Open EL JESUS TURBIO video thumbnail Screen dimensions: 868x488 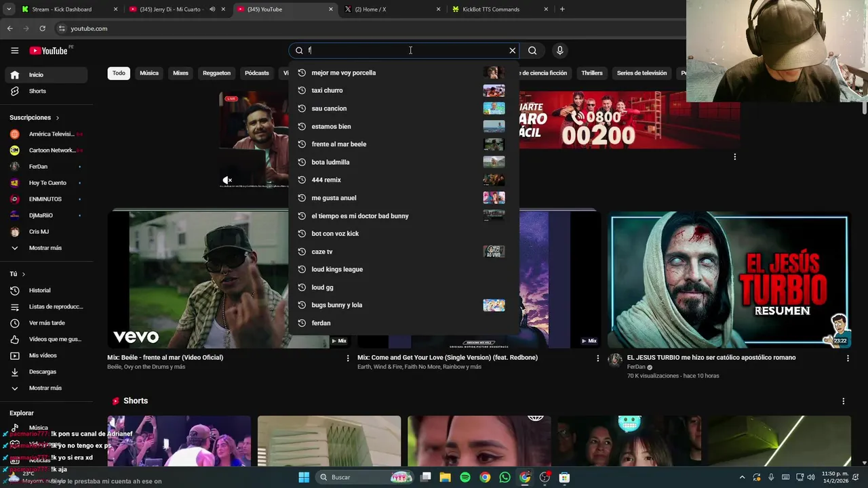tap(729, 280)
